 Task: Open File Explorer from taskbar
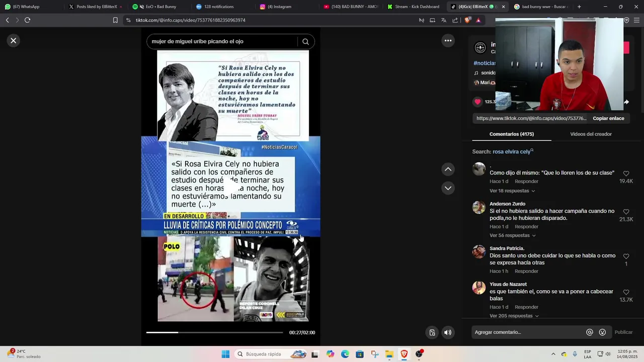click(389, 354)
